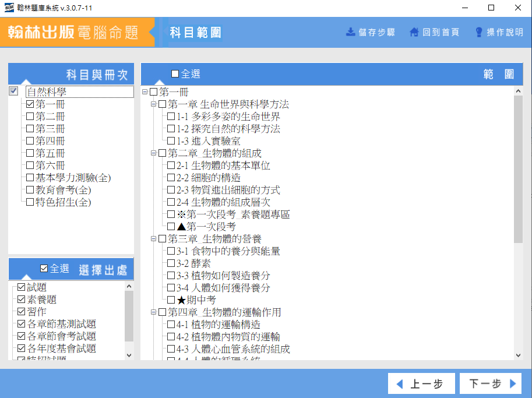This screenshot has height=398, width=532.
Task: Collapse the 第一冊 tree node
Action: coord(145,92)
